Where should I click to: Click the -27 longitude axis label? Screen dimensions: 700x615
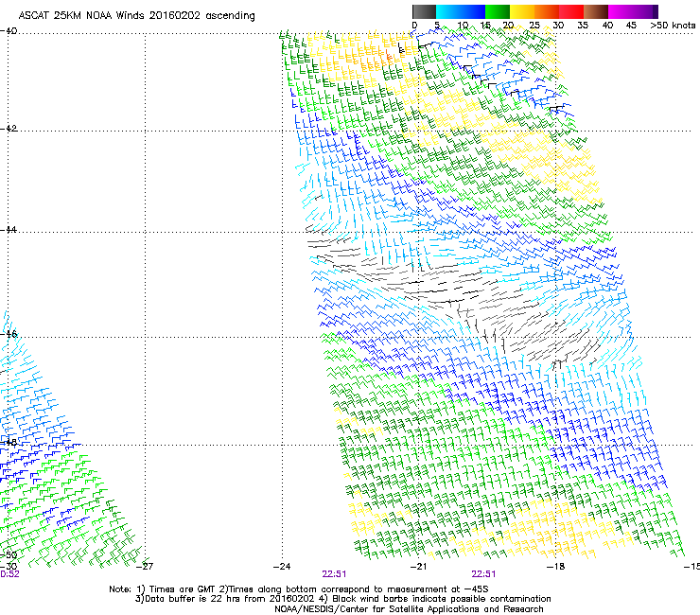145,567
